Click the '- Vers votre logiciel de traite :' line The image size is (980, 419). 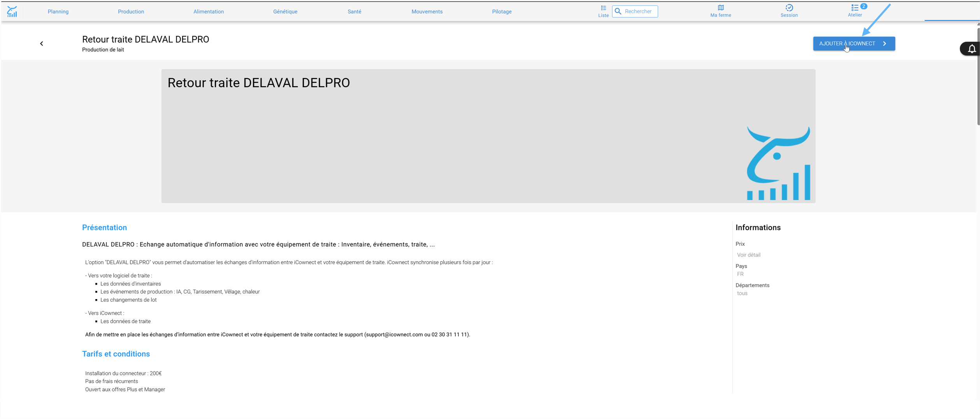[118, 276]
